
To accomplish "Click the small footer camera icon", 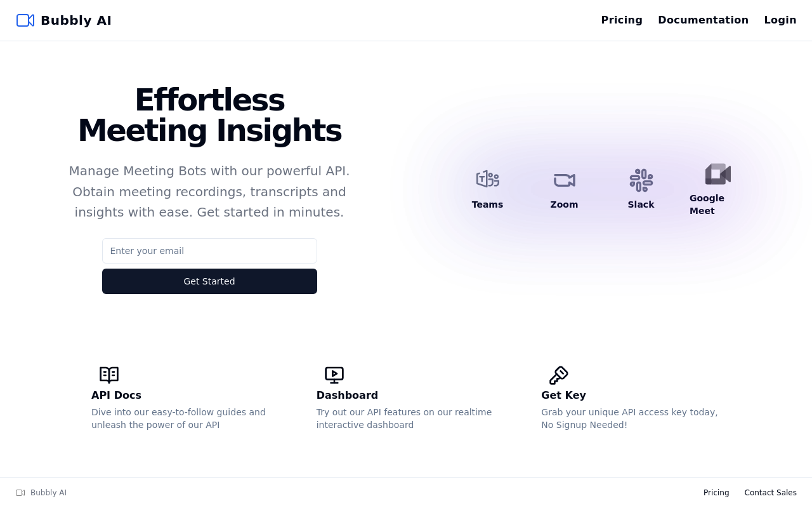I will (x=20, y=493).
